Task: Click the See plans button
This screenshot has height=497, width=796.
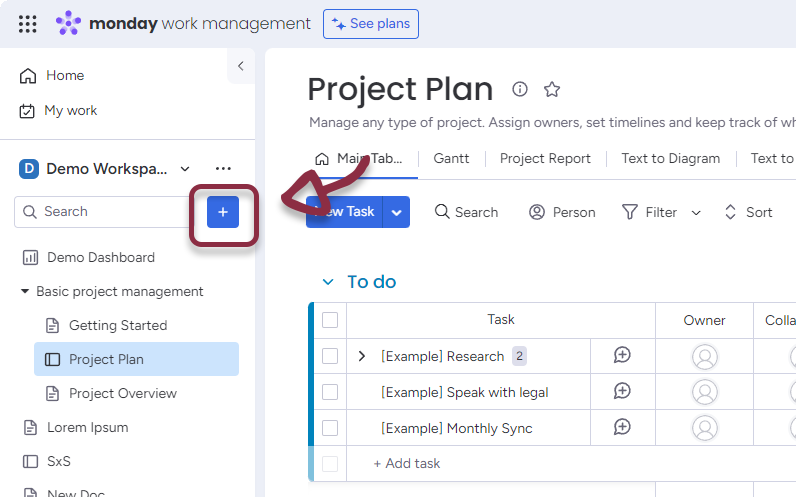Action: (371, 24)
